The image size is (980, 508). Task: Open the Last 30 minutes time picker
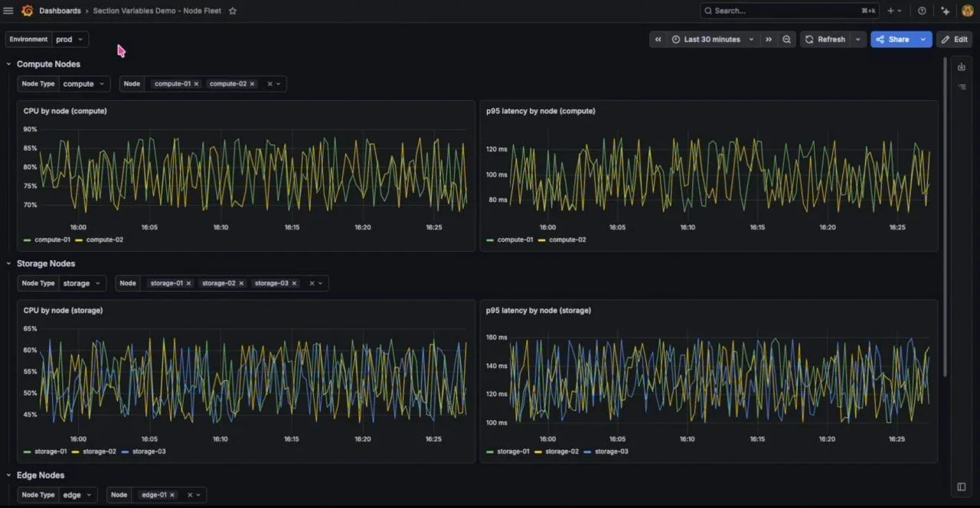[713, 39]
